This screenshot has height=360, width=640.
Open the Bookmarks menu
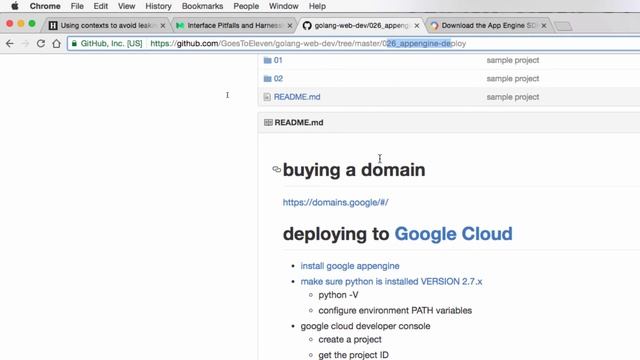click(202, 6)
